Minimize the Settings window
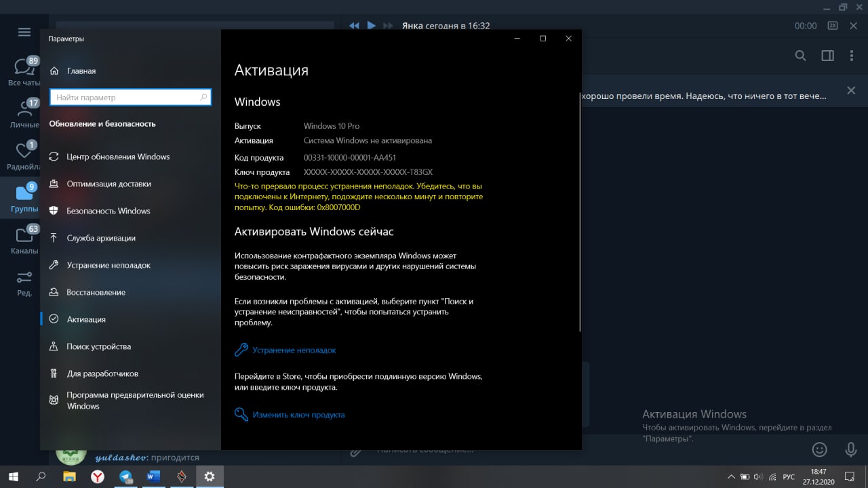This screenshot has height=488, width=868. coord(517,39)
